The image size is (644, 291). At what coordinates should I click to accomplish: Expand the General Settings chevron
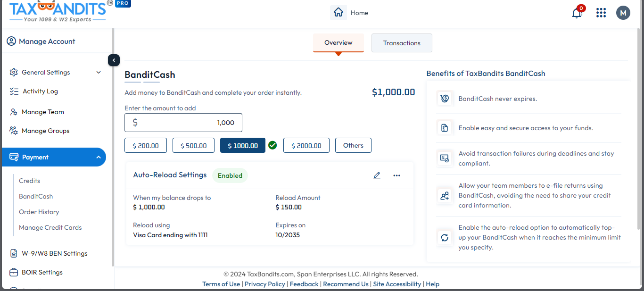99,72
